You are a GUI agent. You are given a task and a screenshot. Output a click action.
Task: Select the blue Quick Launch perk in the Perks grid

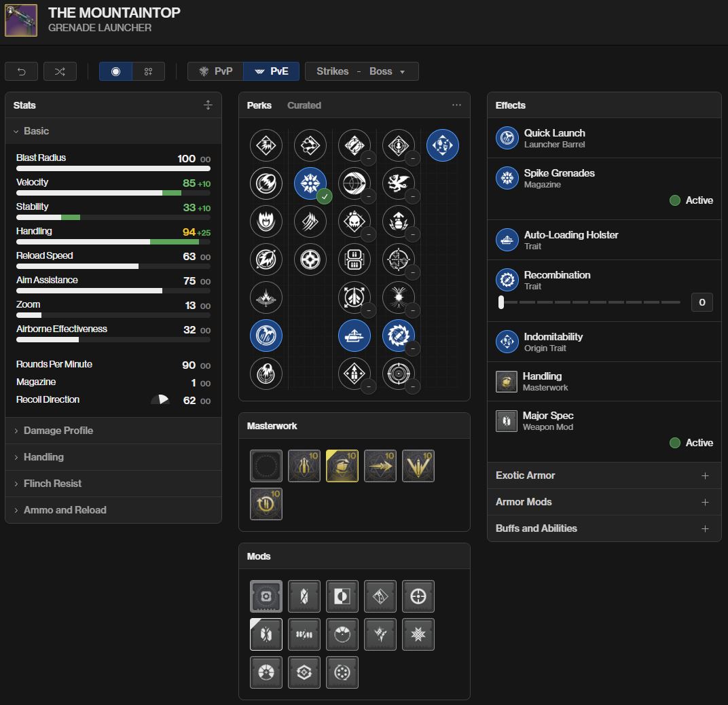(266, 336)
